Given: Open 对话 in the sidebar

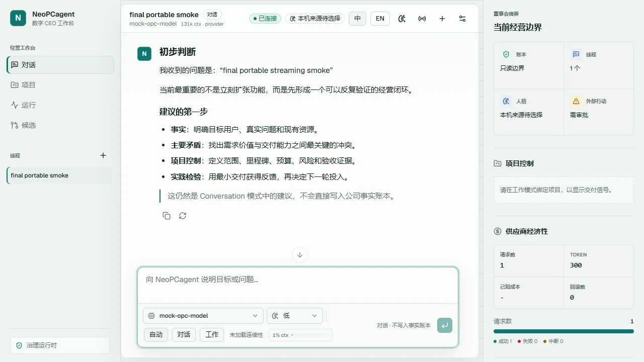Looking at the screenshot, I should point(60,65).
